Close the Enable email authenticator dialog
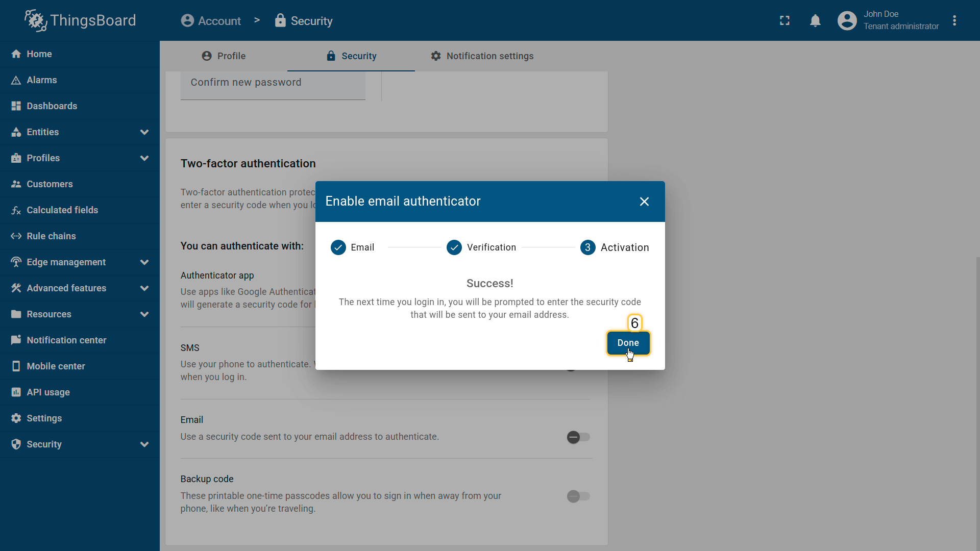Screen dimensions: 980x551 [644, 202]
